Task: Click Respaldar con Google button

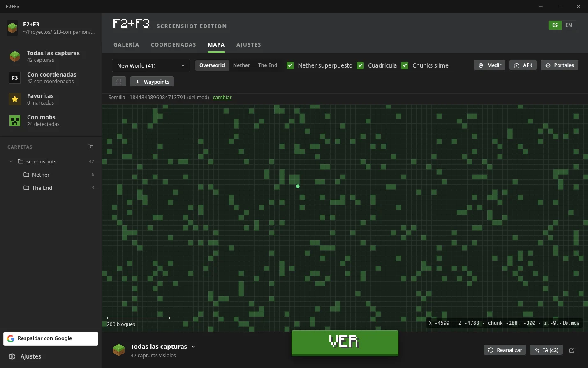Action: [51, 338]
